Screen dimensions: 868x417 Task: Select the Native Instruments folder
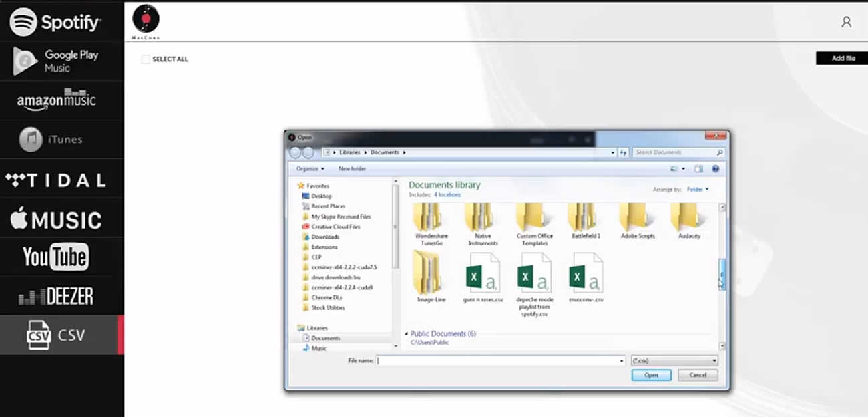tap(483, 226)
